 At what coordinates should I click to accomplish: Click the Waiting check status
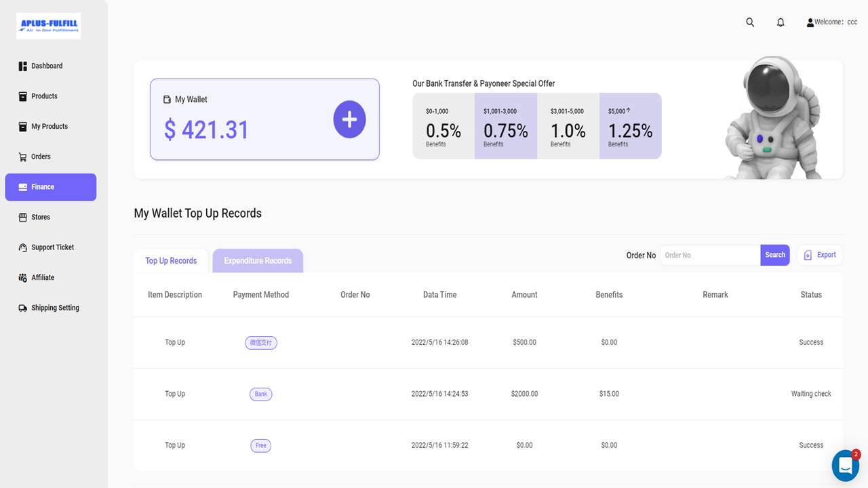point(811,394)
